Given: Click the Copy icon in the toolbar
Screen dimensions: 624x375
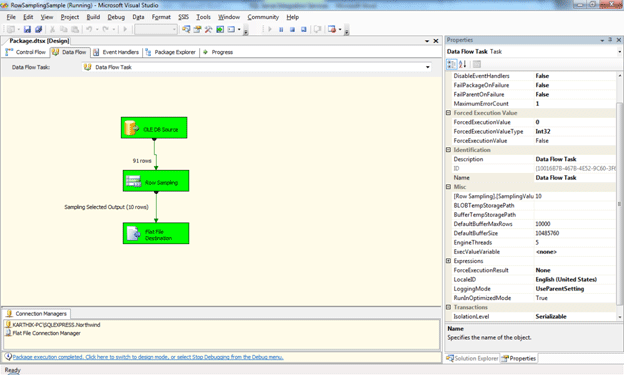Looking at the screenshot, I should point(64,29).
